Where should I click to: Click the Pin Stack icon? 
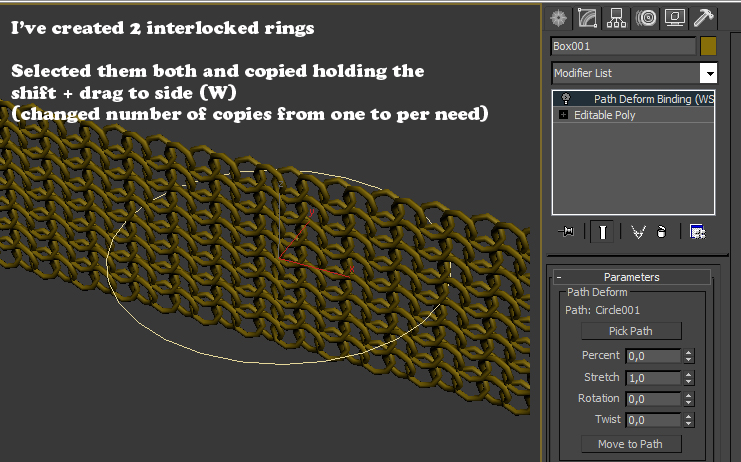[x=566, y=231]
